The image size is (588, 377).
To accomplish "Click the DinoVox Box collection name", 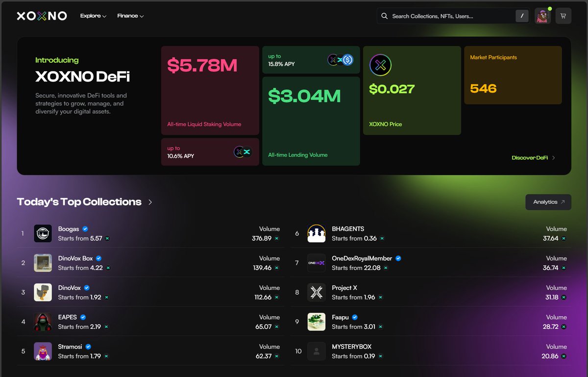I will point(75,258).
